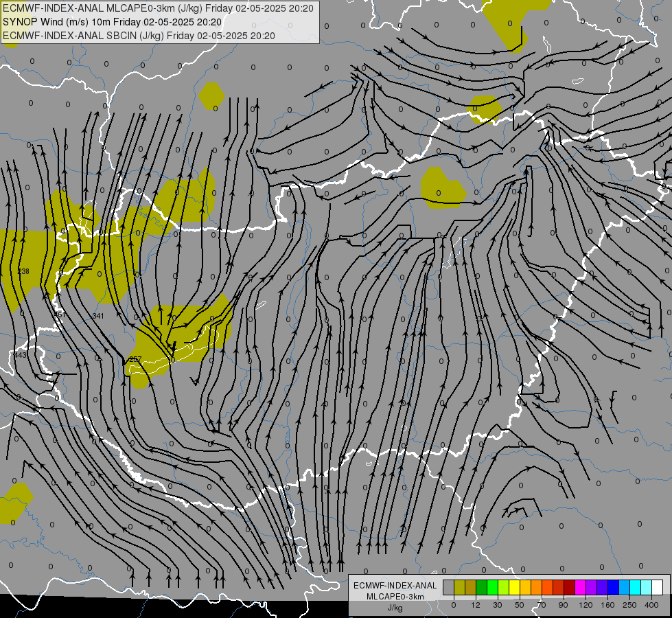This screenshot has height=618, width=672.
Task: Pick the magenta legend swatch
Action: click(580, 587)
